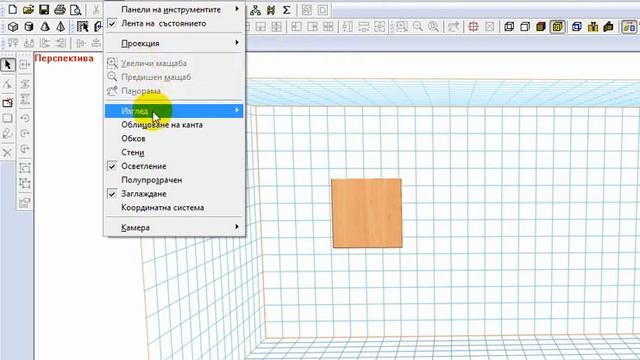Open Print Preview icon with magnifier
Screen dimensions: 640x360
(x=76, y=10)
